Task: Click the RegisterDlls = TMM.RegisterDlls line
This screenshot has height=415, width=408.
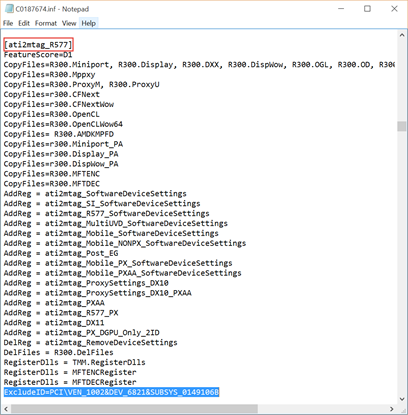Action: coord(75,362)
